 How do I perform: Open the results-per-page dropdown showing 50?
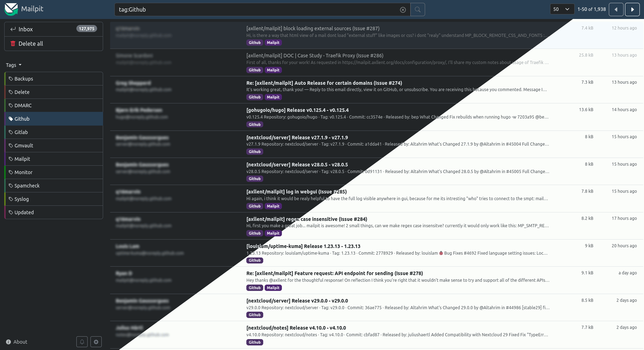[x=562, y=9]
